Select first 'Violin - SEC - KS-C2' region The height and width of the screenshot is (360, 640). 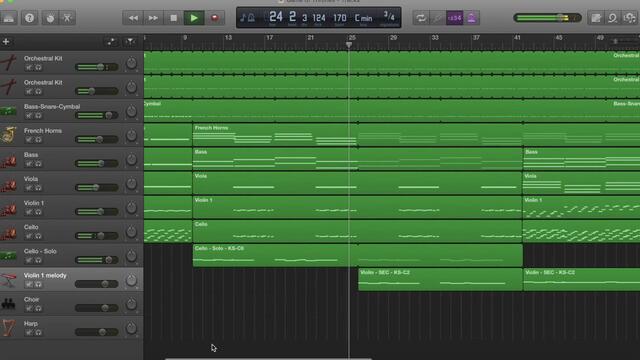[x=440, y=280]
